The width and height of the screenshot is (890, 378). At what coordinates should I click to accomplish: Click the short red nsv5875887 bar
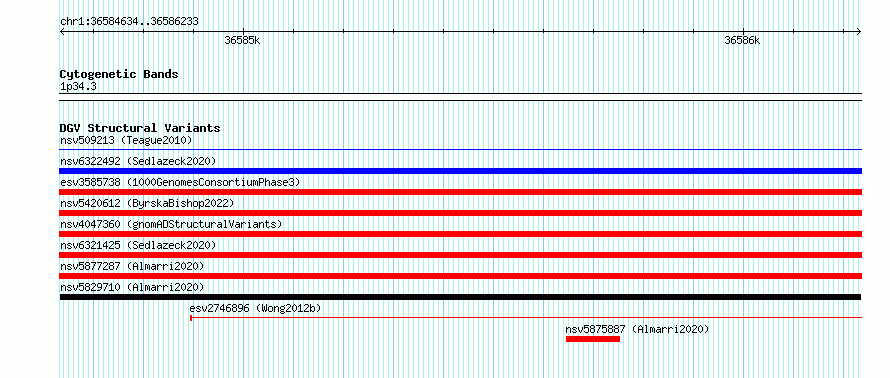pos(593,339)
